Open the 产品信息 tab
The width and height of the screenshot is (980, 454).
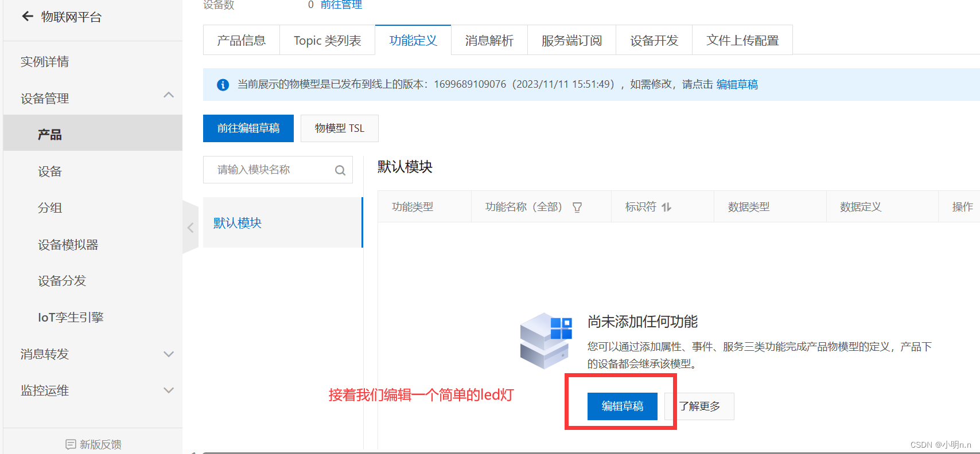coord(242,40)
